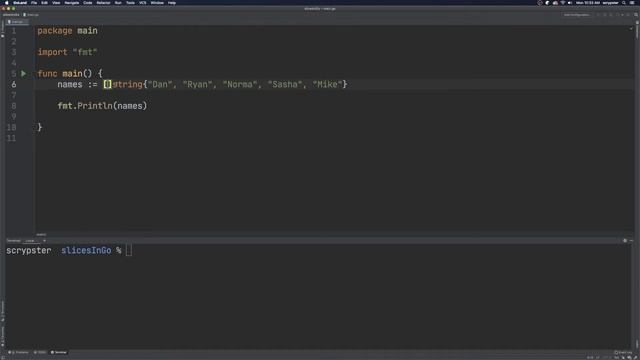Click the package main declaration
The image size is (640, 360).
coord(67,31)
